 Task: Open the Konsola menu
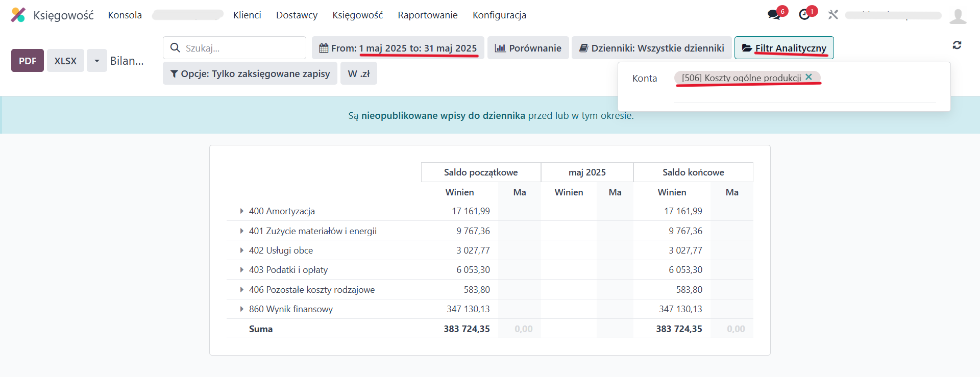(125, 15)
